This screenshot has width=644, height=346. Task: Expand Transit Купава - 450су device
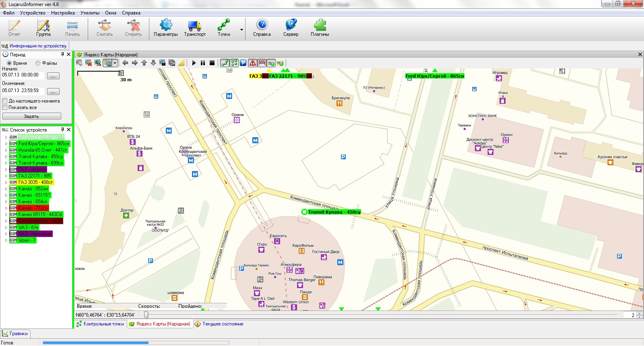(6, 157)
